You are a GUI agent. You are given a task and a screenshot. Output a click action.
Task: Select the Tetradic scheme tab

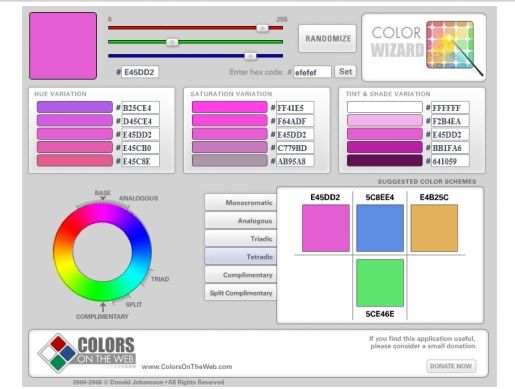coord(241,256)
